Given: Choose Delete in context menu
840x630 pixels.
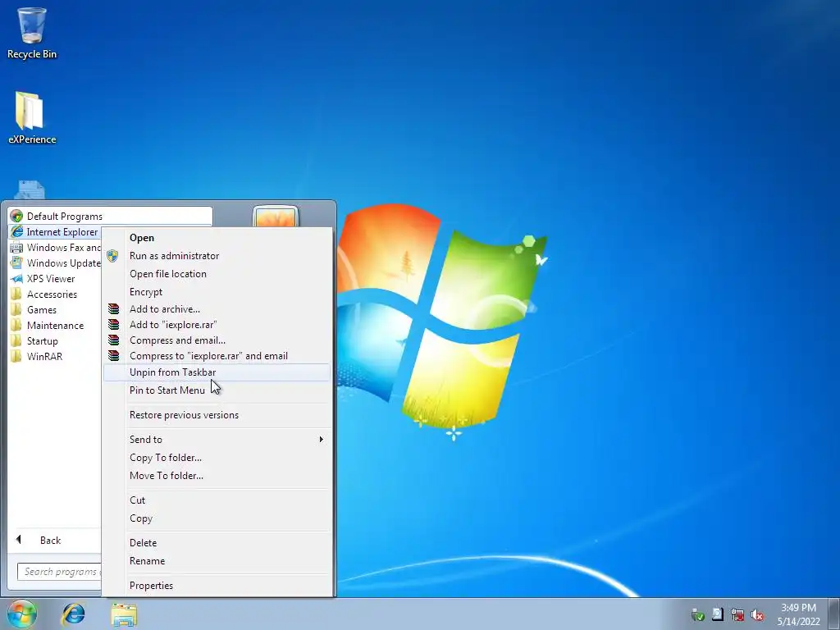Looking at the screenshot, I should click(217, 543).
